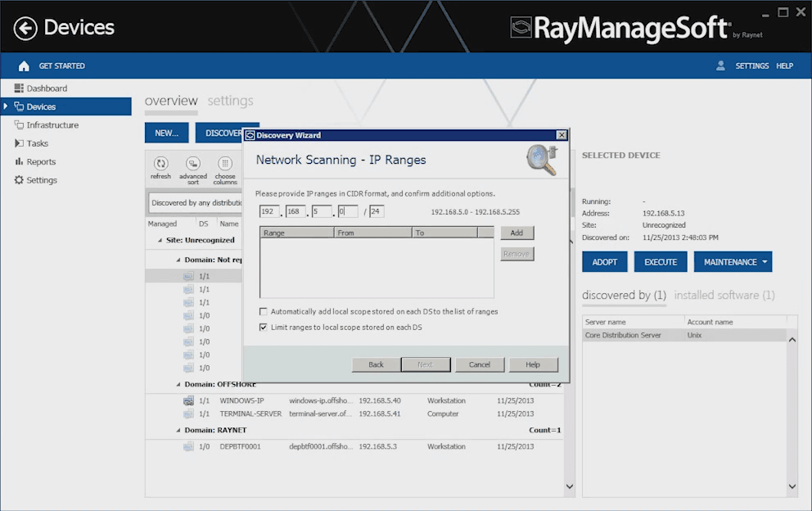812x511 pixels.
Task: Click the Account name column header
Action: [735, 322]
